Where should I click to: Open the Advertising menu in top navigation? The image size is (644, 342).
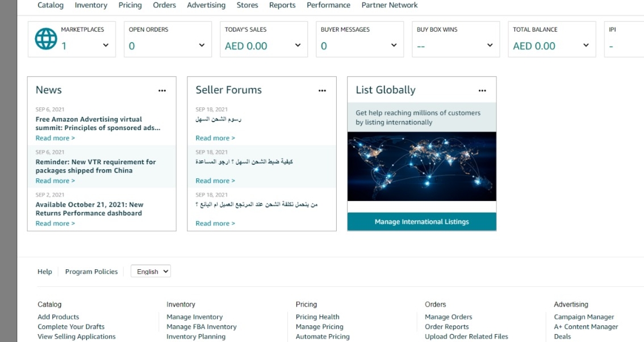pos(206,5)
